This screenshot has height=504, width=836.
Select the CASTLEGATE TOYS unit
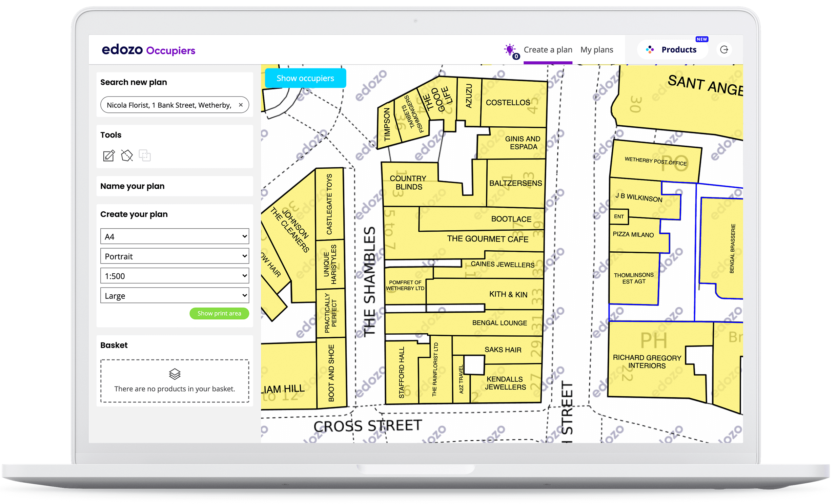click(x=329, y=205)
